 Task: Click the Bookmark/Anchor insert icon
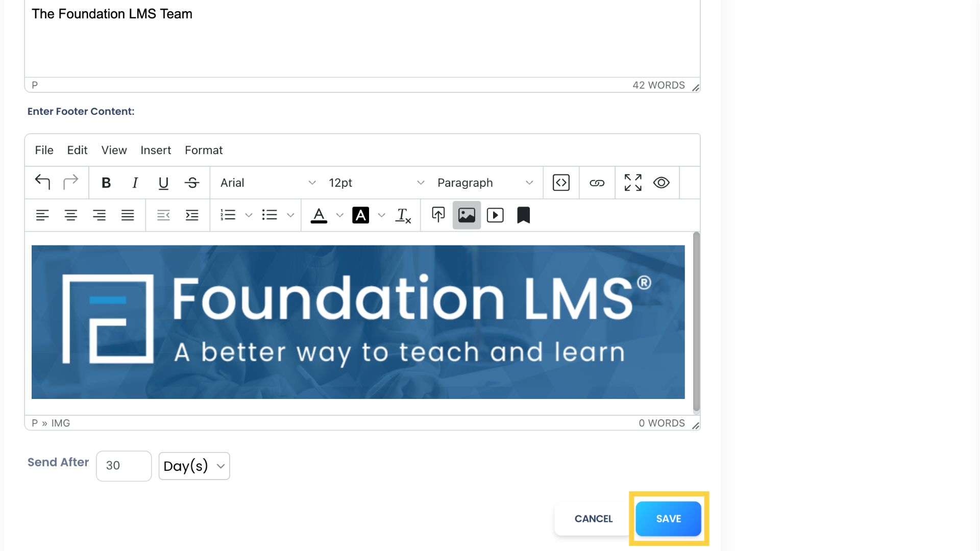pyautogui.click(x=524, y=215)
